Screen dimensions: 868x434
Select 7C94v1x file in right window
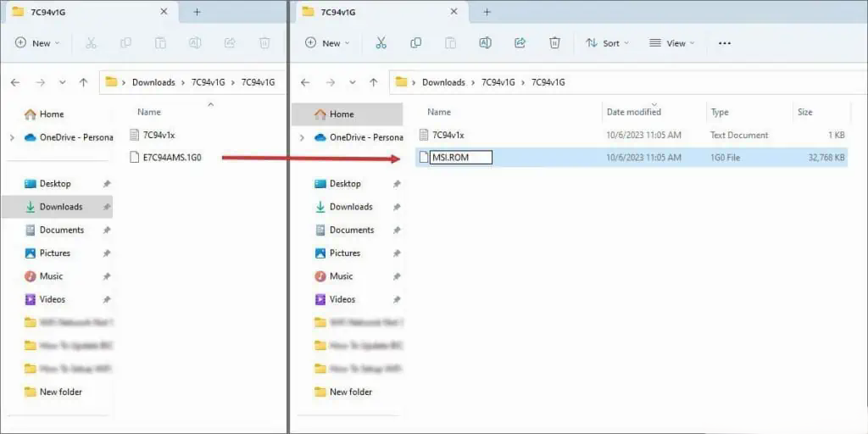point(442,135)
